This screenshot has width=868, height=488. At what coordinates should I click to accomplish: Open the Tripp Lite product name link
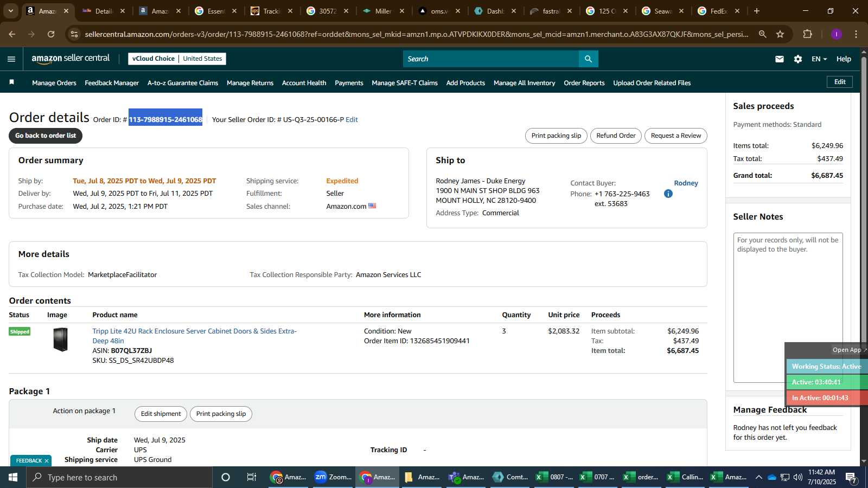pos(194,336)
